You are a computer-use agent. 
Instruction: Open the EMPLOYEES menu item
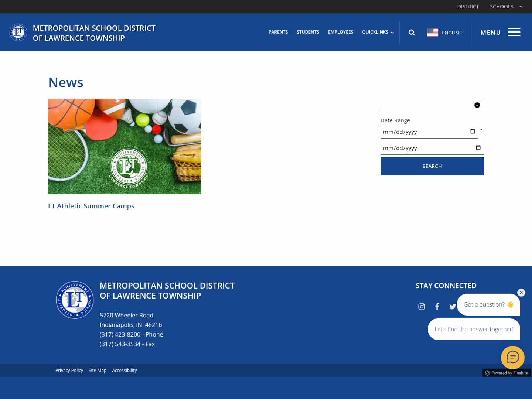point(341,32)
